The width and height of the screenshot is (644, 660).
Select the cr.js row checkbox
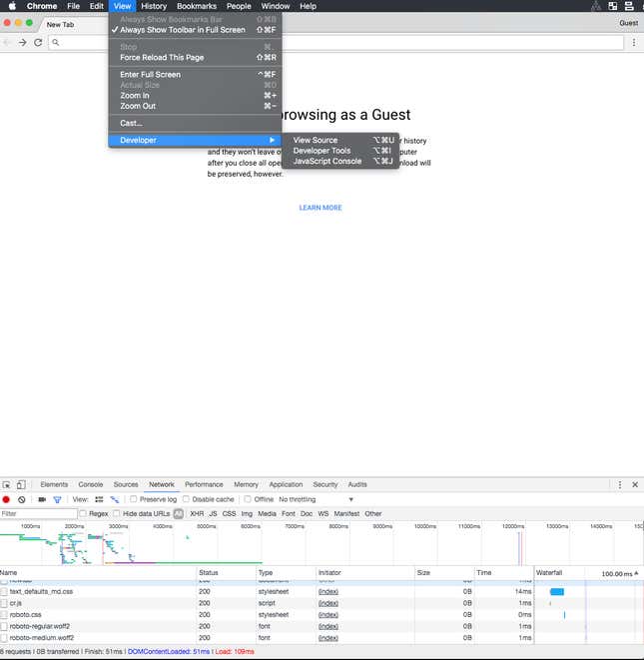4,603
